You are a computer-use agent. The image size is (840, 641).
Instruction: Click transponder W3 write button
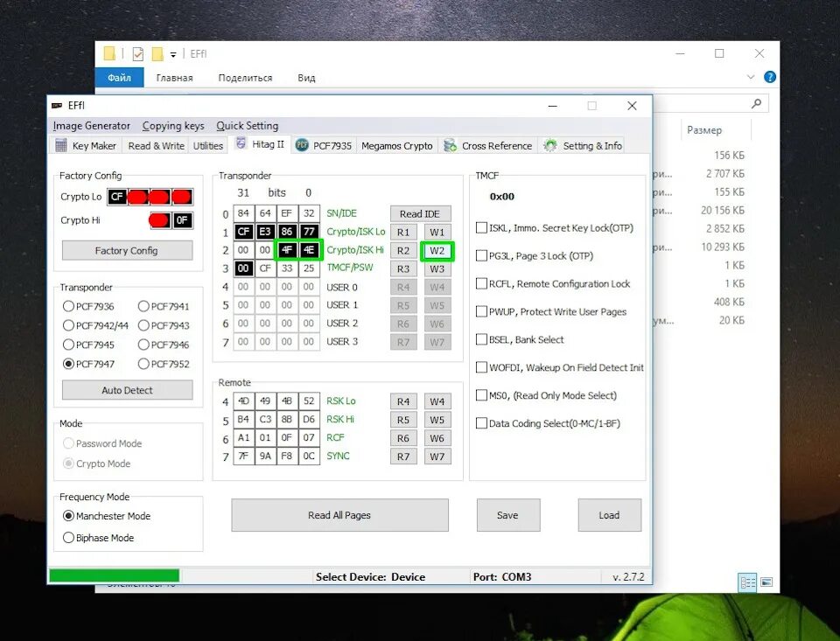[437, 268]
